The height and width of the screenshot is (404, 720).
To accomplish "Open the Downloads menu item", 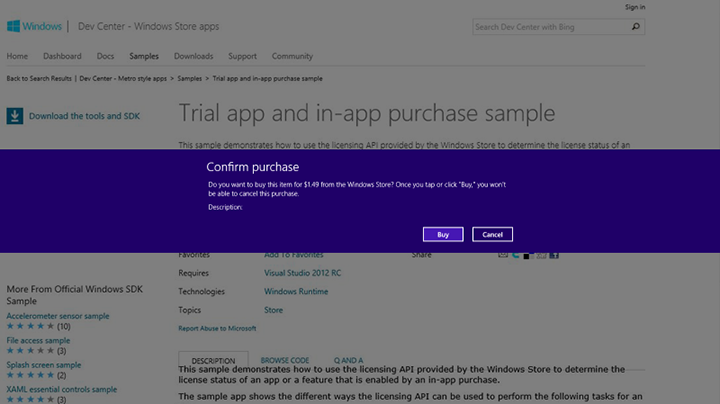I will [193, 56].
